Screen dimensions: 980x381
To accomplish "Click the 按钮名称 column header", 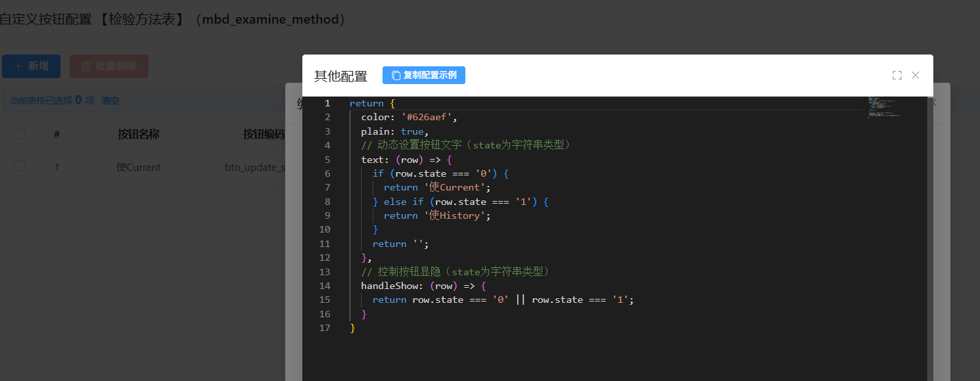I will [138, 135].
